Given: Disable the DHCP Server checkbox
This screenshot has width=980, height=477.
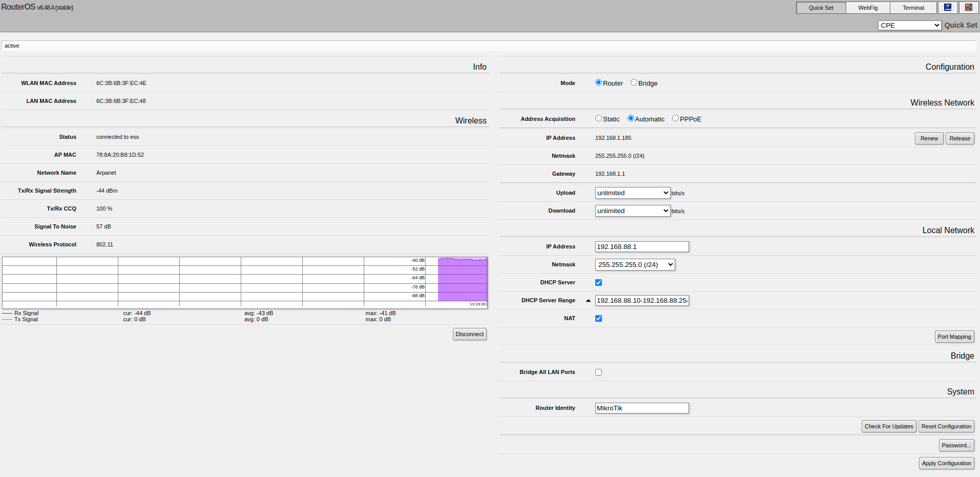Looking at the screenshot, I should (x=598, y=283).
